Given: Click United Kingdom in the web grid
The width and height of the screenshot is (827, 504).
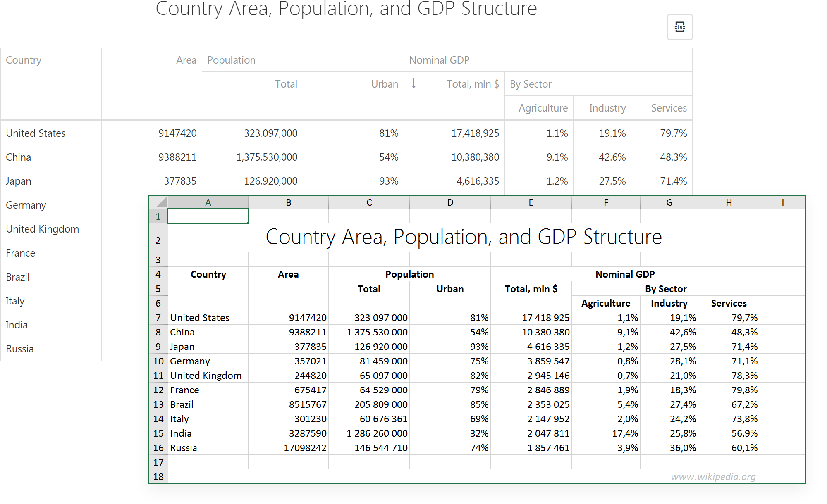Looking at the screenshot, I should [42, 229].
